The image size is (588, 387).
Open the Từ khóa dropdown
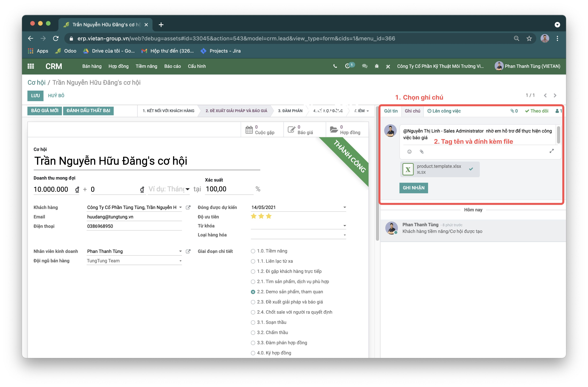coord(344,226)
